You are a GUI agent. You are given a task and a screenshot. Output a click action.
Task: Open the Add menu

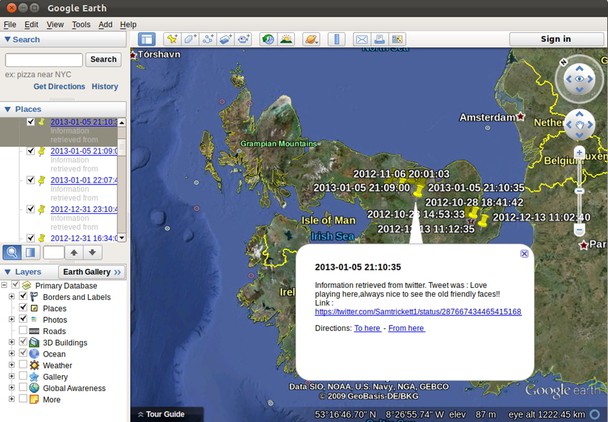click(105, 24)
